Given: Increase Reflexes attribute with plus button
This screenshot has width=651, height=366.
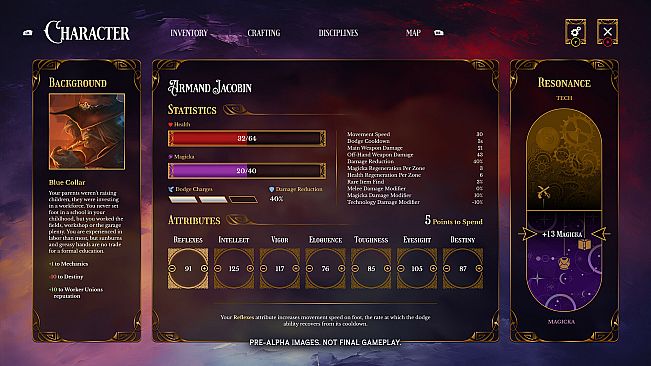Looking at the screenshot, I should (204, 268).
